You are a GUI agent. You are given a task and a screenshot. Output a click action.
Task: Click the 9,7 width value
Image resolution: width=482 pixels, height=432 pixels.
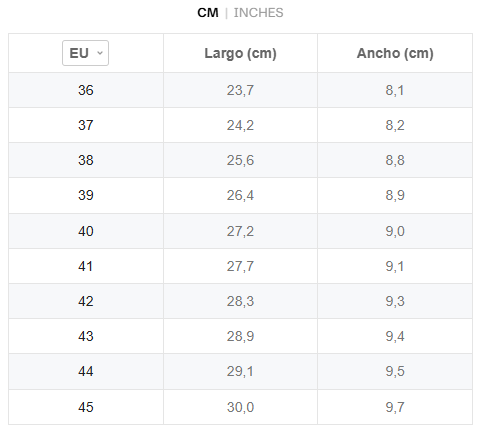(395, 407)
